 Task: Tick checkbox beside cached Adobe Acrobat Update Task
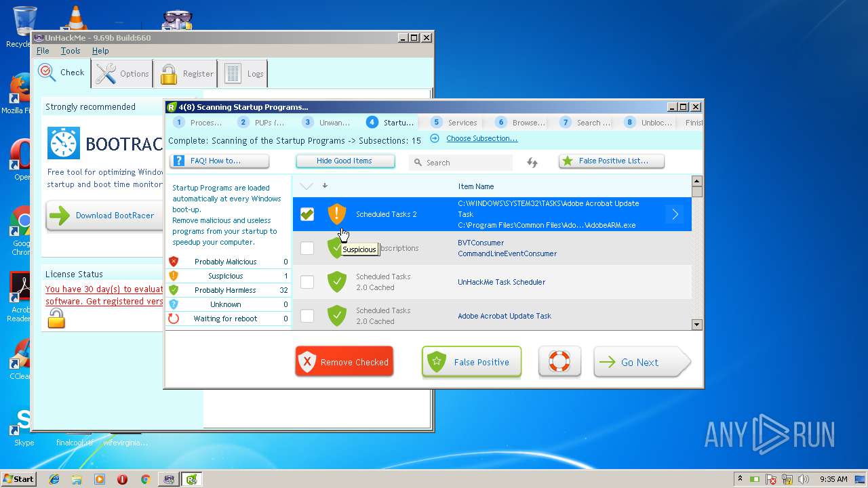[x=307, y=316]
